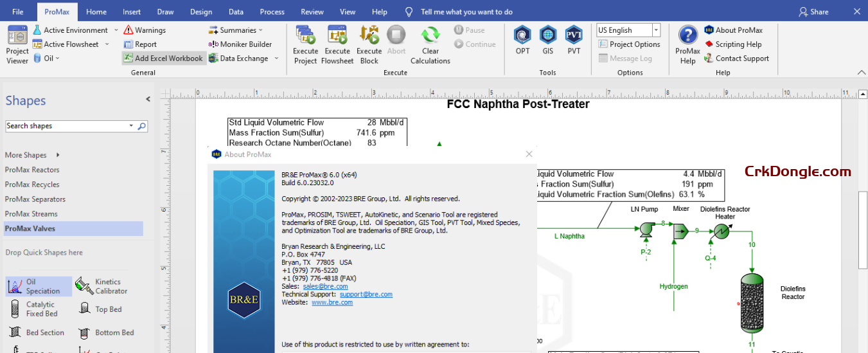Open ProMax Help

(687, 44)
